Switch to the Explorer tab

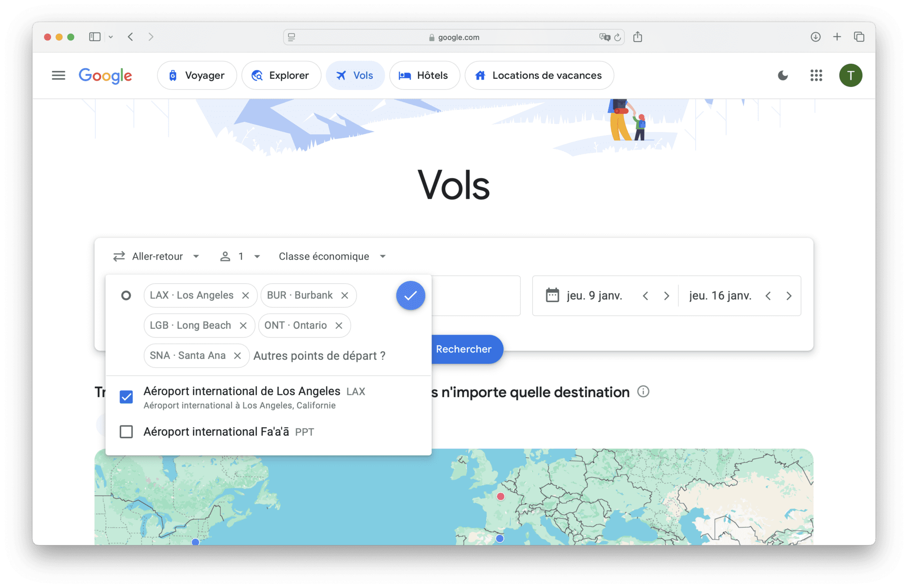coord(281,75)
